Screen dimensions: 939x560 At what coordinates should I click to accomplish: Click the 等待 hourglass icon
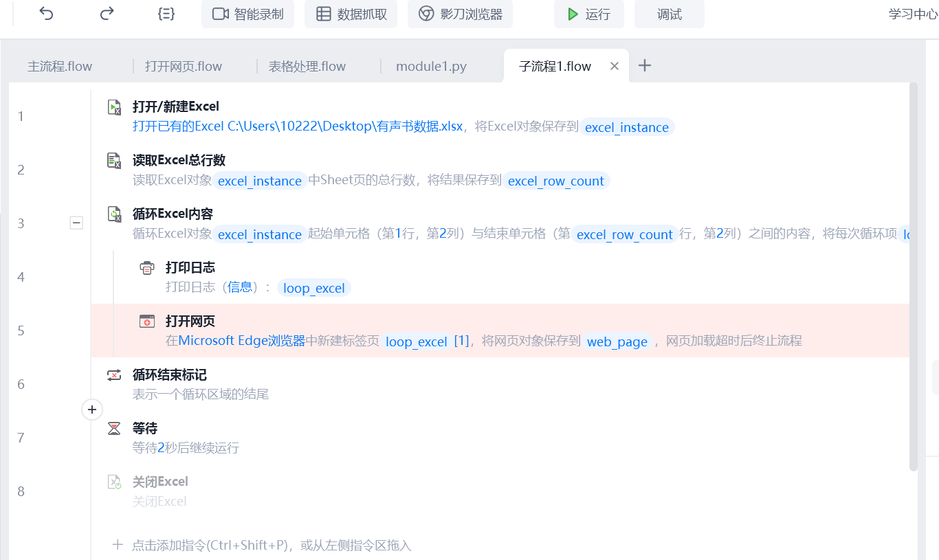coord(114,428)
